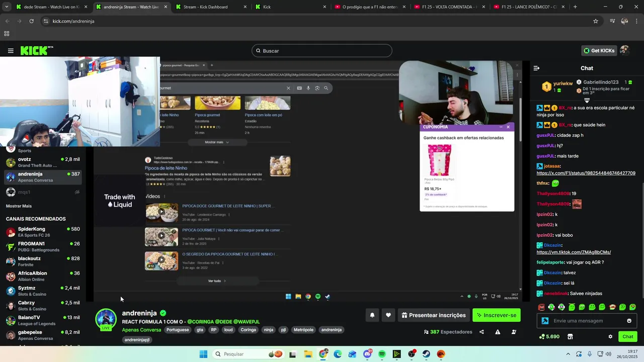Select the Metrópole tag
This screenshot has height=362, width=644.
pos(303,330)
